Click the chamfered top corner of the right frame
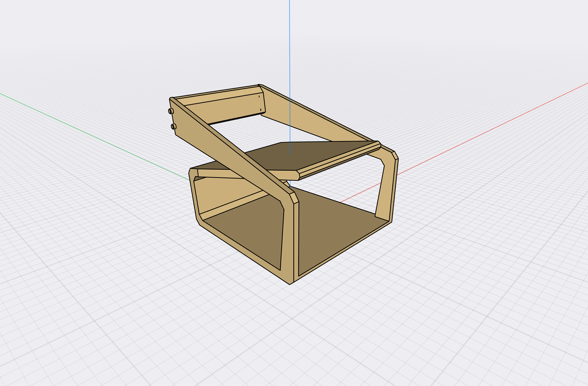Viewport: 588px width, 386px height. pyautogui.click(x=395, y=155)
